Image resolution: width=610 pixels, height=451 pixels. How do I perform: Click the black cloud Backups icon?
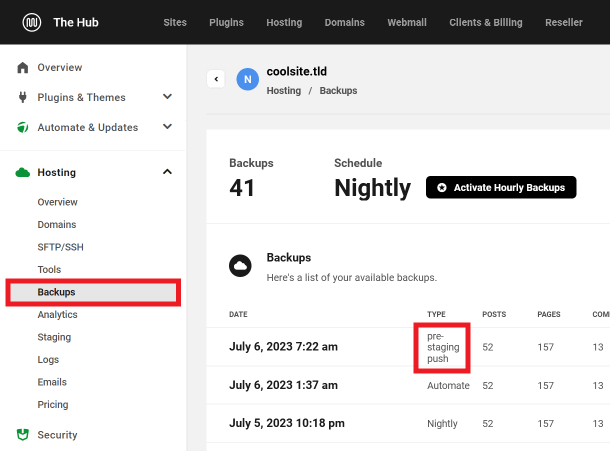pyautogui.click(x=240, y=266)
